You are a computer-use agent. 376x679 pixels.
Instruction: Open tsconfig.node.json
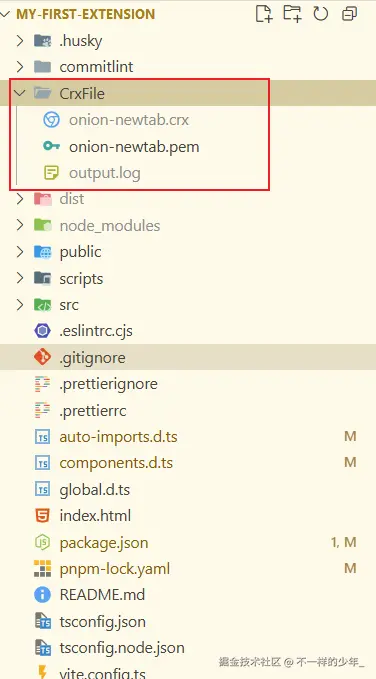pos(122,648)
